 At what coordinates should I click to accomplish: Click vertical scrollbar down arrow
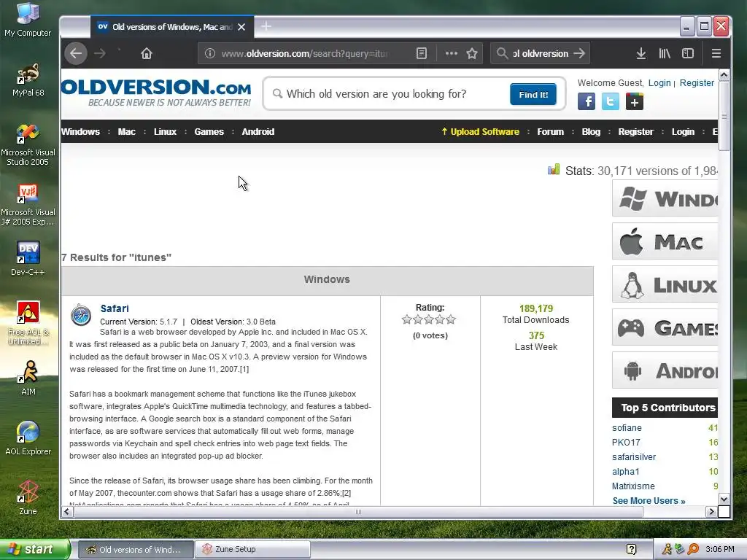pos(724,499)
